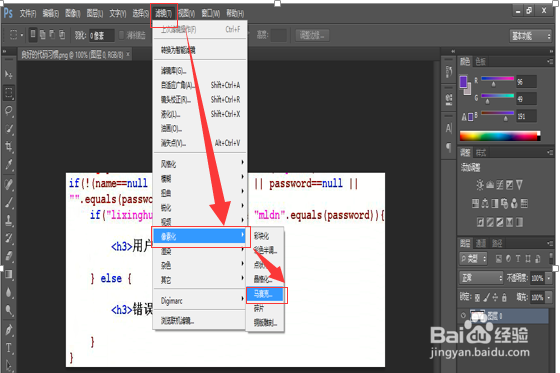This screenshot has width=560, height=373.
Task: Click the Refine Edge button
Action: coord(312,35)
